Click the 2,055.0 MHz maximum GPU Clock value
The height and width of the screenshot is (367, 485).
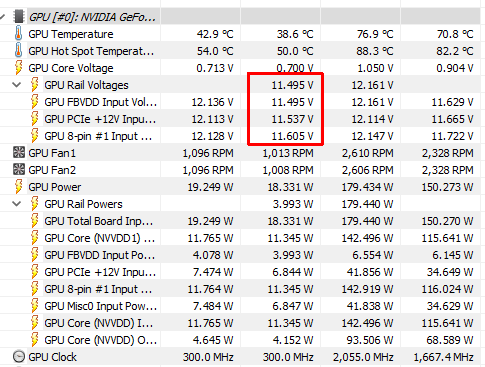[363, 357]
